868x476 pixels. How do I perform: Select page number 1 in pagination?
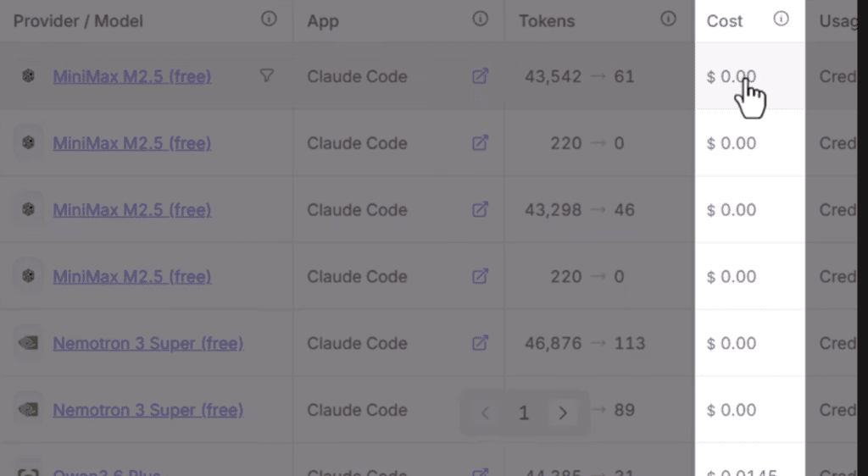[524, 413]
